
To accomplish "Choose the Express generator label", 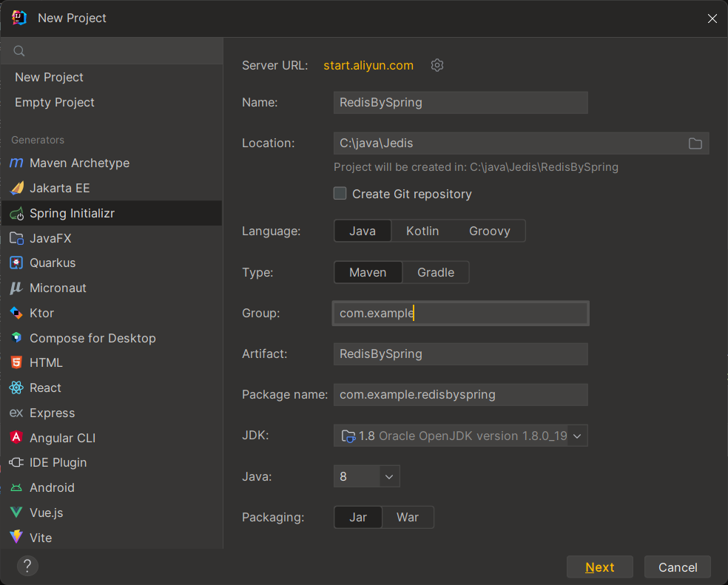I will (53, 413).
